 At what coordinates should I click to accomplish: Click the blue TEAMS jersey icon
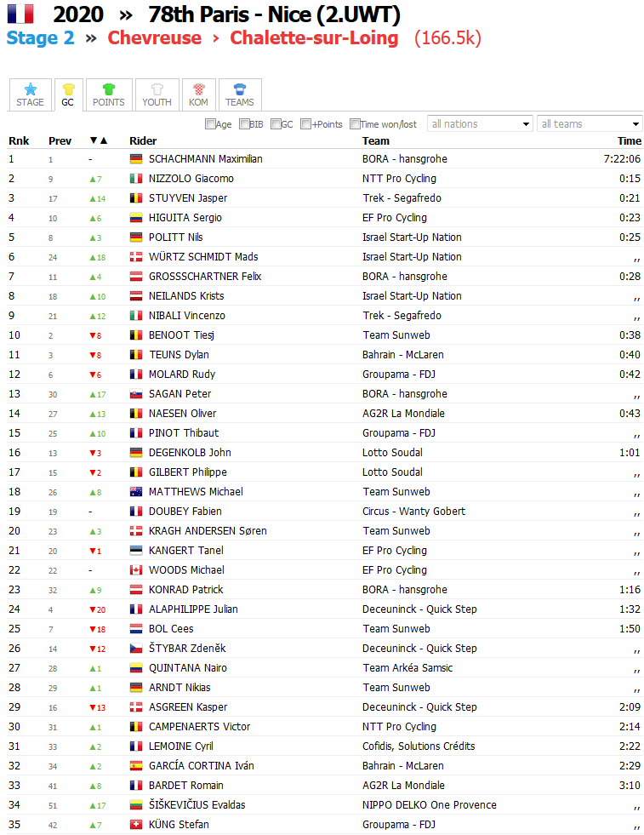tap(240, 89)
